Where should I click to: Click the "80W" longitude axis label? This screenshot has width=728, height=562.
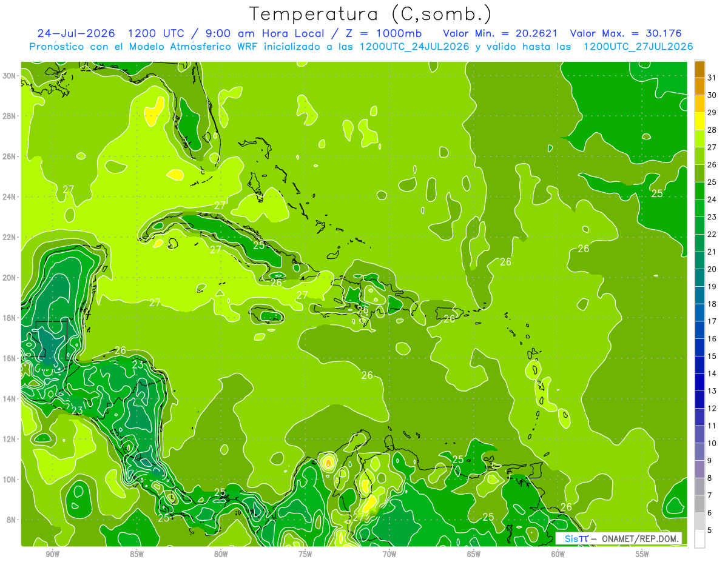click(x=221, y=554)
